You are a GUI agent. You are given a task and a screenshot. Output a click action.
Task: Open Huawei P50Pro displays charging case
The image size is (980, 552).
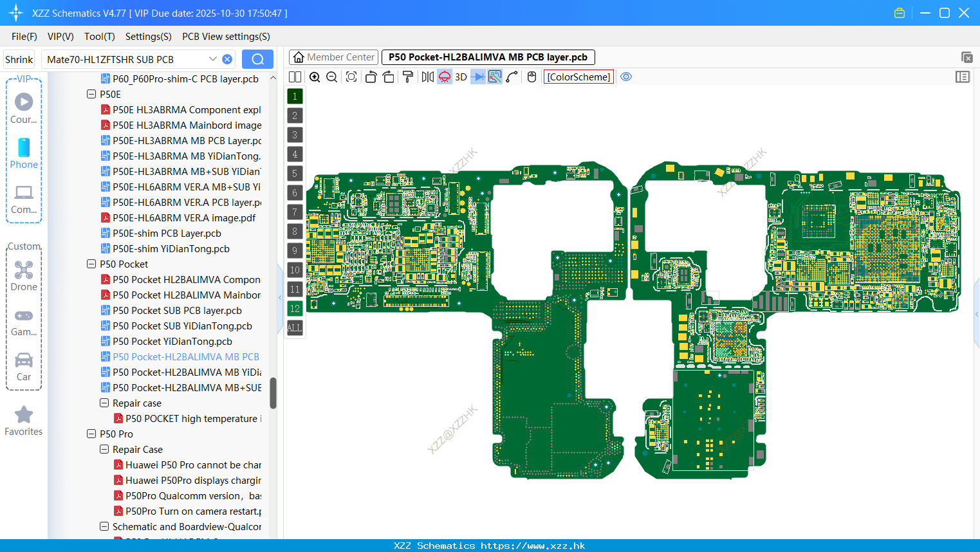coord(188,480)
